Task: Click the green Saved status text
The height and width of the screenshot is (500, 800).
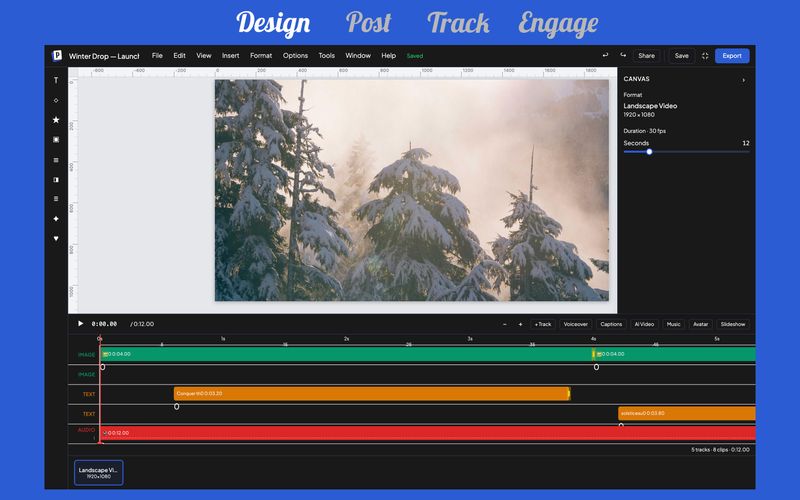Action: (x=415, y=56)
